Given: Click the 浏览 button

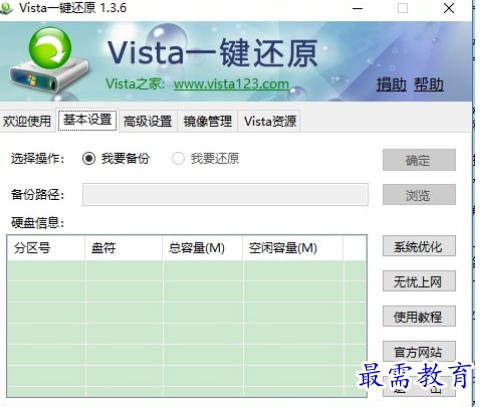Looking at the screenshot, I should coord(419,195).
